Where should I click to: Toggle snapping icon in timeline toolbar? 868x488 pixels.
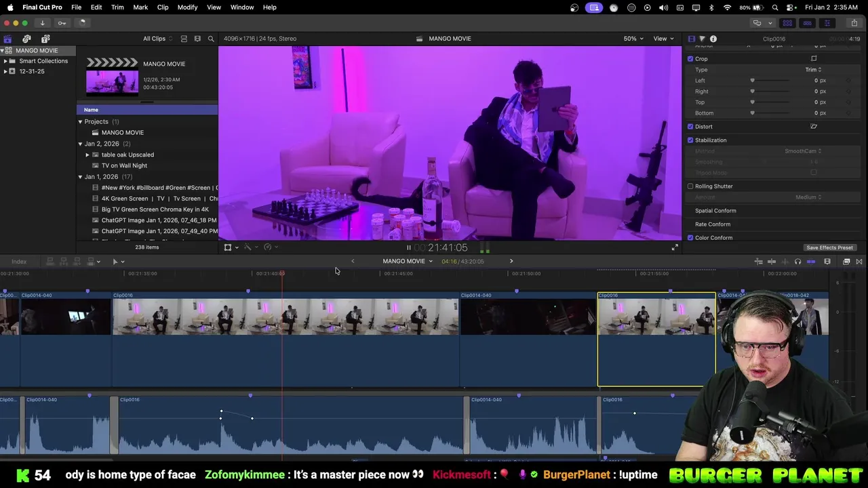pyautogui.click(x=811, y=262)
